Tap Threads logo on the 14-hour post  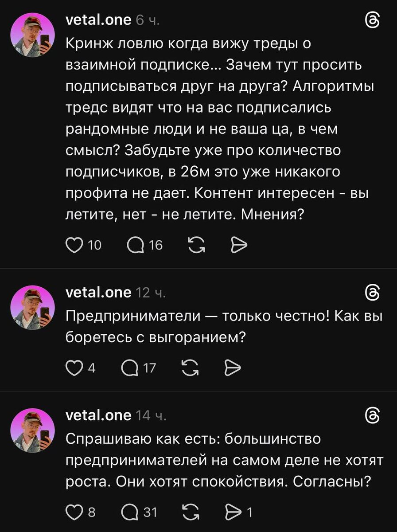click(371, 415)
